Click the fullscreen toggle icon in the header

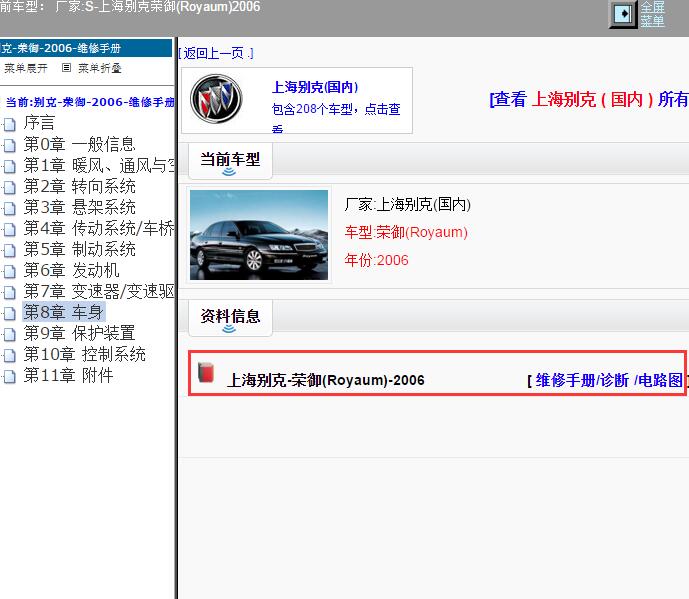pos(623,15)
